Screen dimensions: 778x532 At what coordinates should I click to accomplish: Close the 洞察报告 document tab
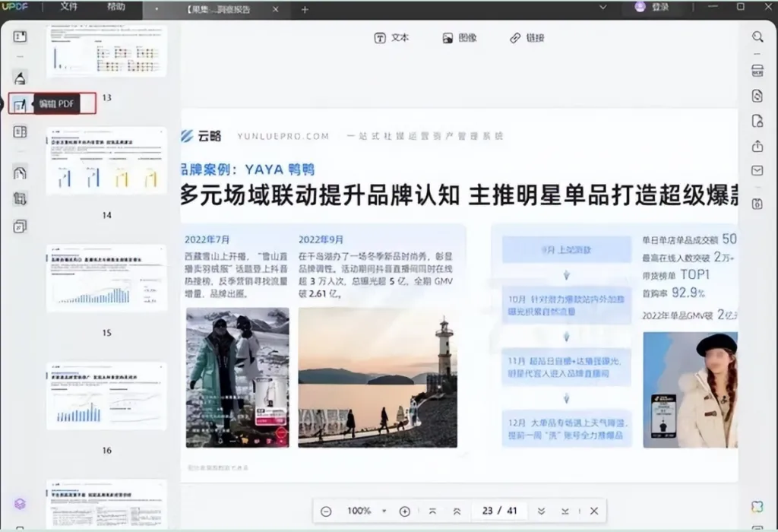point(275,9)
